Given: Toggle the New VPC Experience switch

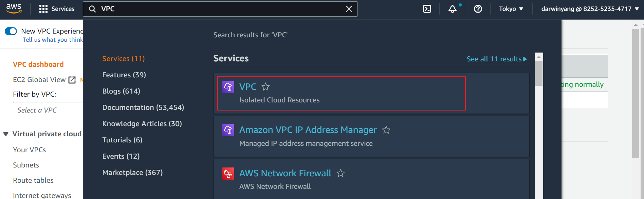Looking at the screenshot, I should click(x=11, y=31).
